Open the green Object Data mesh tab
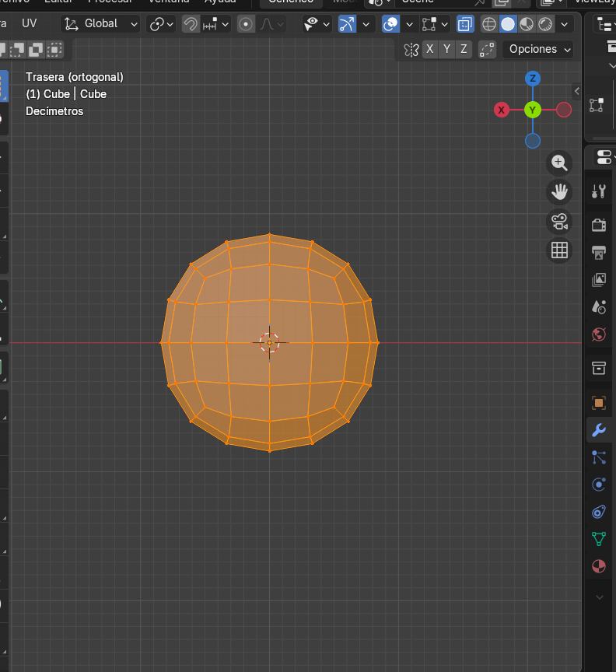Screen dimensions: 616x672 point(599,538)
